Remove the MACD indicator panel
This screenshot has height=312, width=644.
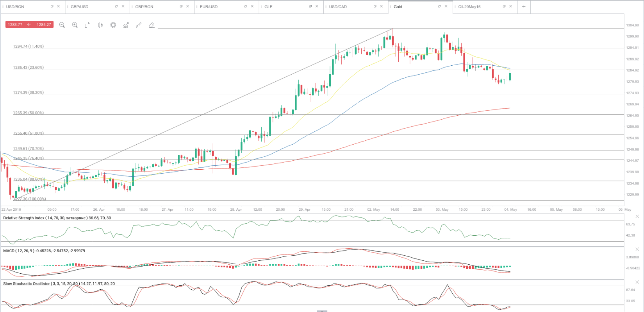point(637,249)
